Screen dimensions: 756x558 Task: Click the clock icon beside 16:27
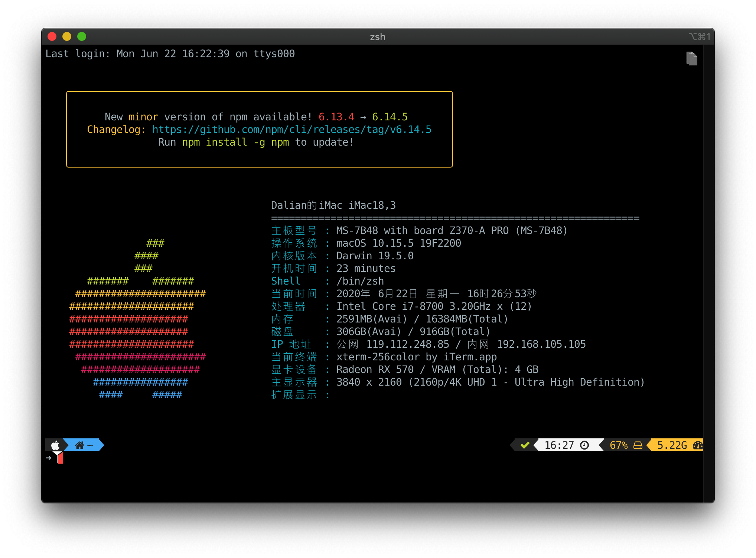tap(584, 445)
